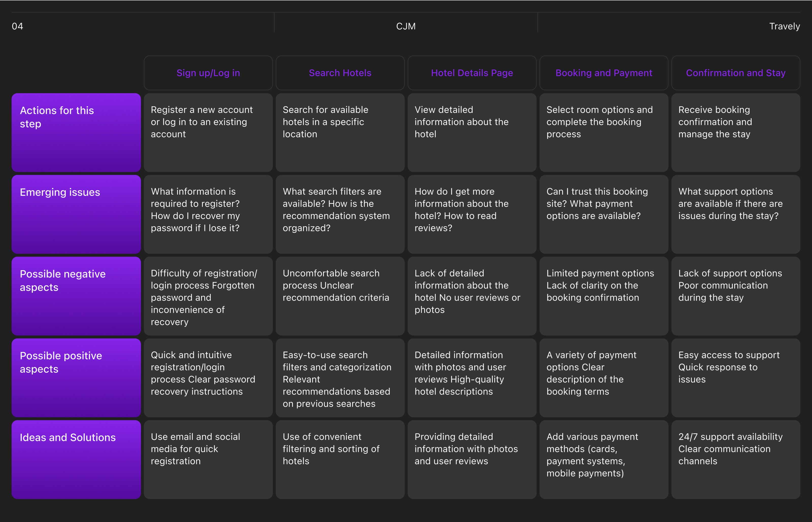Choose the Confirmation and Stay header
This screenshot has height=522, width=812.
click(x=735, y=73)
